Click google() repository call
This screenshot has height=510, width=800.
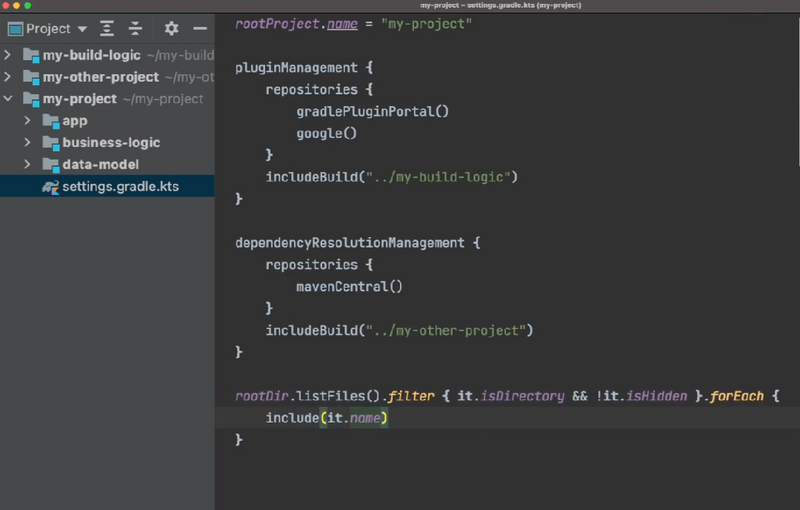pyautogui.click(x=327, y=134)
